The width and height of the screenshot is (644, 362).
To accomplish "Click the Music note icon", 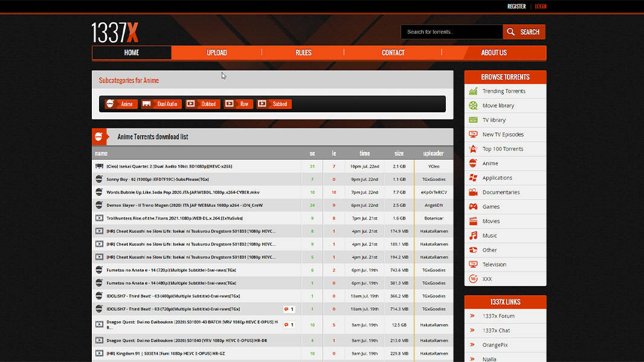I will pos(473,235).
